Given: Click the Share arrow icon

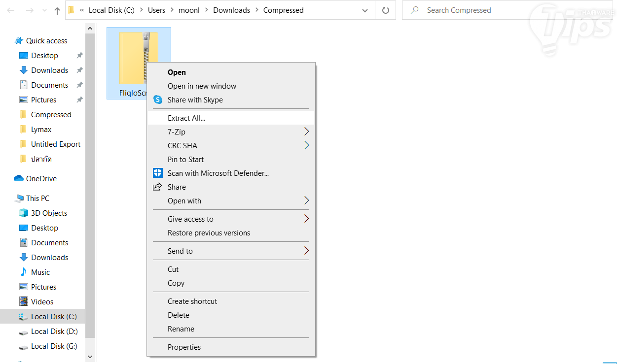Looking at the screenshot, I should tap(157, 187).
